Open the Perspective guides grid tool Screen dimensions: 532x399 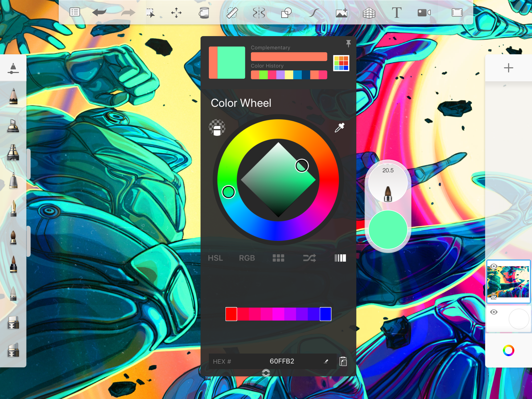point(369,12)
